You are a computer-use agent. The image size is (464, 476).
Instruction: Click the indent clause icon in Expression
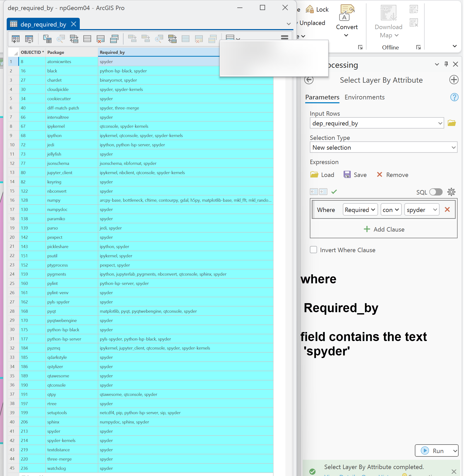coord(323,192)
